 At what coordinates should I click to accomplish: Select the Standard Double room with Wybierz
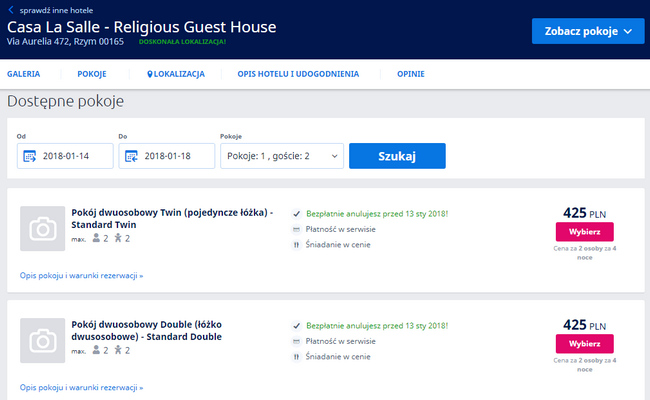click(585, 344)
